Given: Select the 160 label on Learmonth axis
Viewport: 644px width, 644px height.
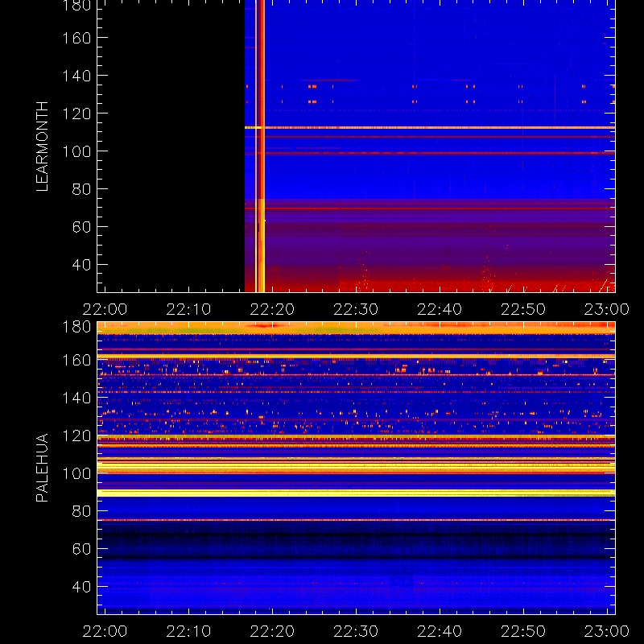Looking at the screenshot, I should tap(76, 38).
